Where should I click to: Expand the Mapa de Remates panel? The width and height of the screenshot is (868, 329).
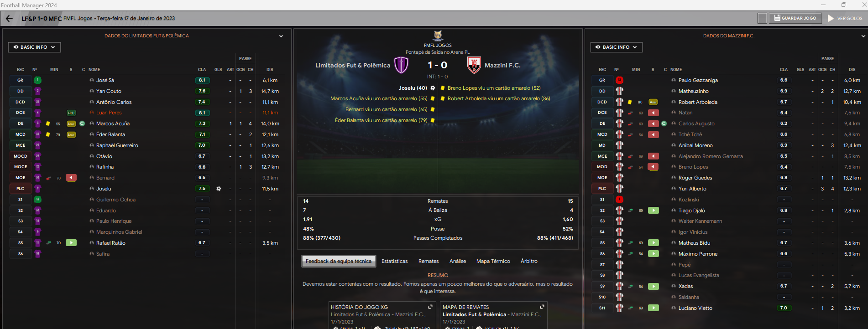click(542, 307)
